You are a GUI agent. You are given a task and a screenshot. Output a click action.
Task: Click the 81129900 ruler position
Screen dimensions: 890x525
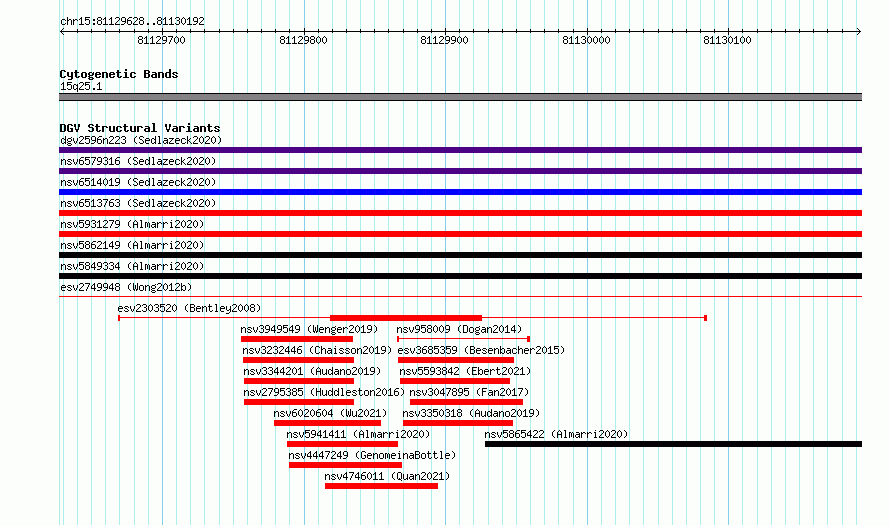[444, 40]
